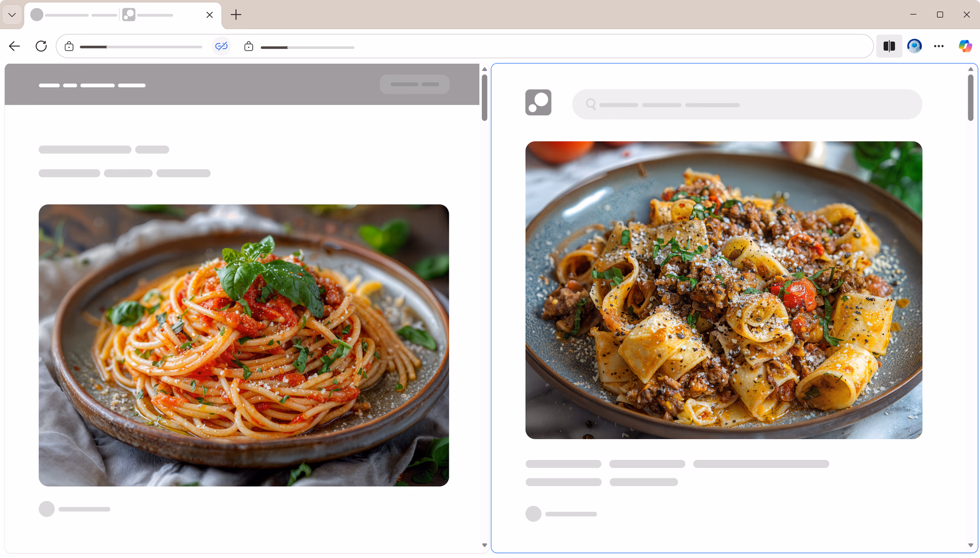Open the spaghetti tomato basil photo

pyautogui.click(x=243, y=345)
